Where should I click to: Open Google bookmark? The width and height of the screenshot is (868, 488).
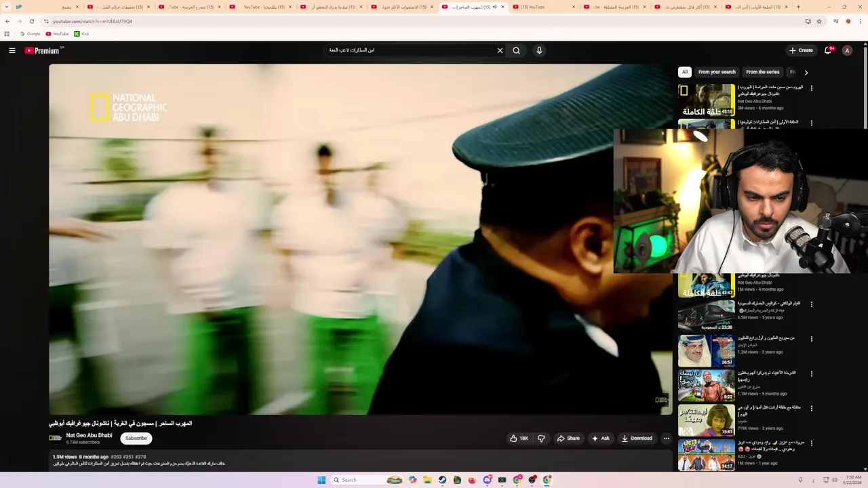click(30, 34)
